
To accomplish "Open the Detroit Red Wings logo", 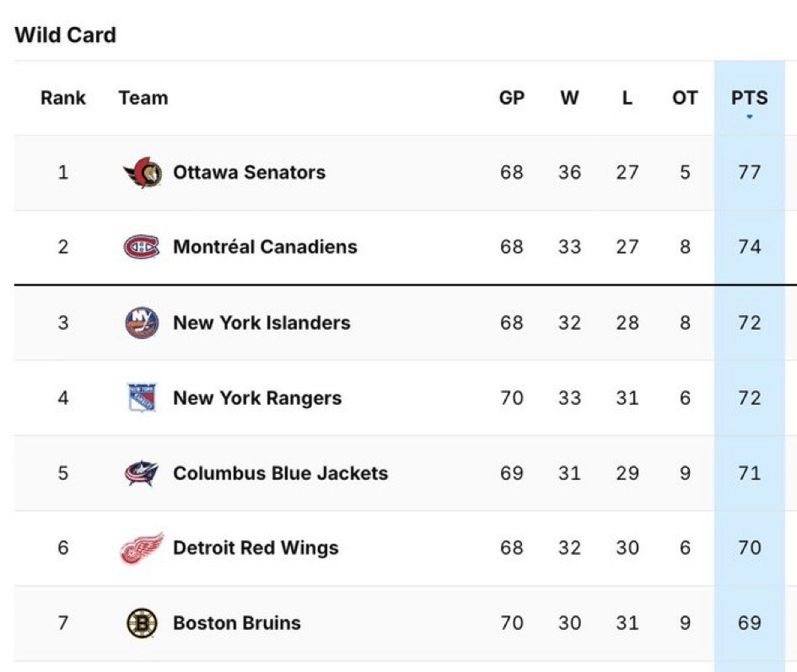I will click(x=142, y=548).
